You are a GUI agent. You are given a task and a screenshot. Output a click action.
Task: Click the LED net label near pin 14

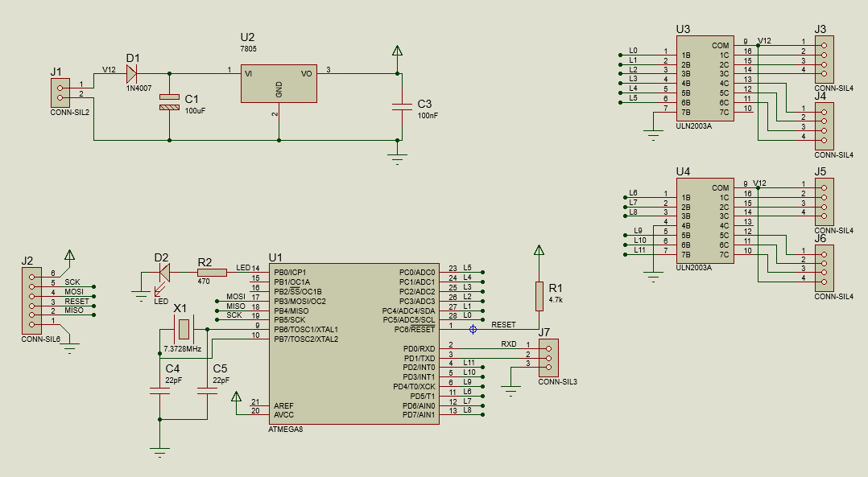click(x=243, y=268)
